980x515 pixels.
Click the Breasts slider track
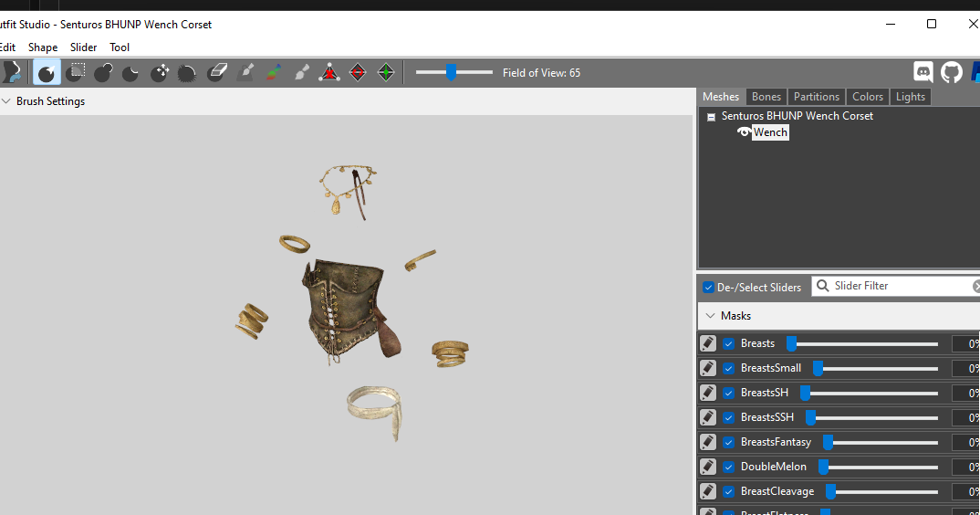coord(862,343)
